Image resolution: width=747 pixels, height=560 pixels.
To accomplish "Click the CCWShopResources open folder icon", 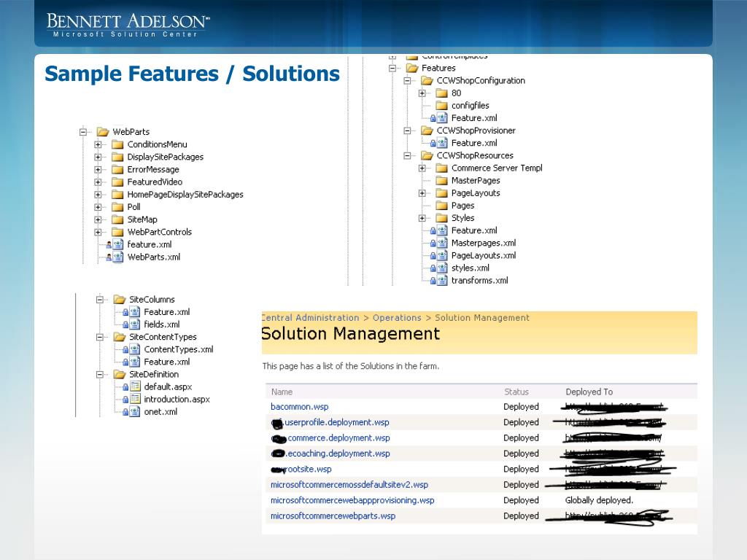I will pos(427,155).
